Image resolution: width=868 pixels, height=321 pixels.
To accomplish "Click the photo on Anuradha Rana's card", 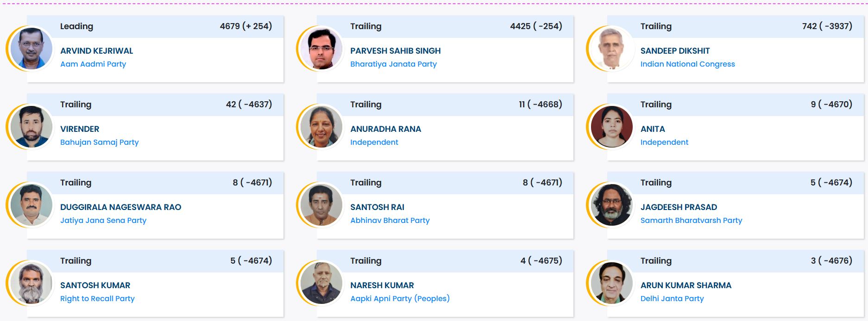I will point(321,127).
